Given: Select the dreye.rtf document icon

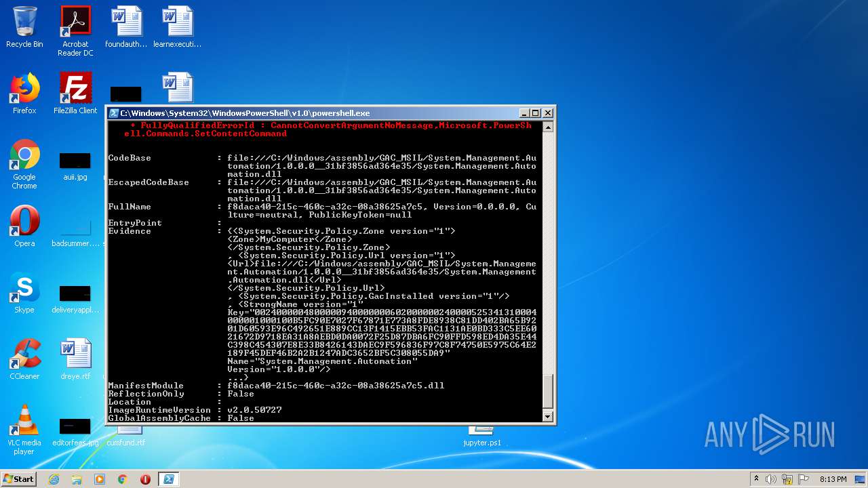Looking at the screenshot, I should pos(75,359).
